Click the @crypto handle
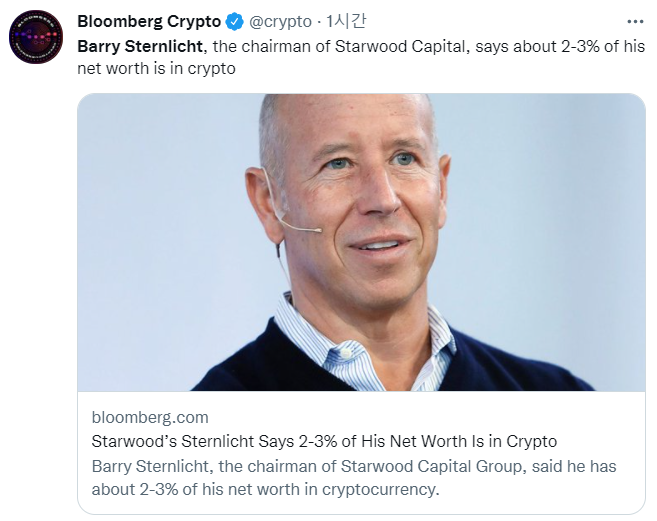The width and height of the screenshot is (657, 521). tap(280, 22)
